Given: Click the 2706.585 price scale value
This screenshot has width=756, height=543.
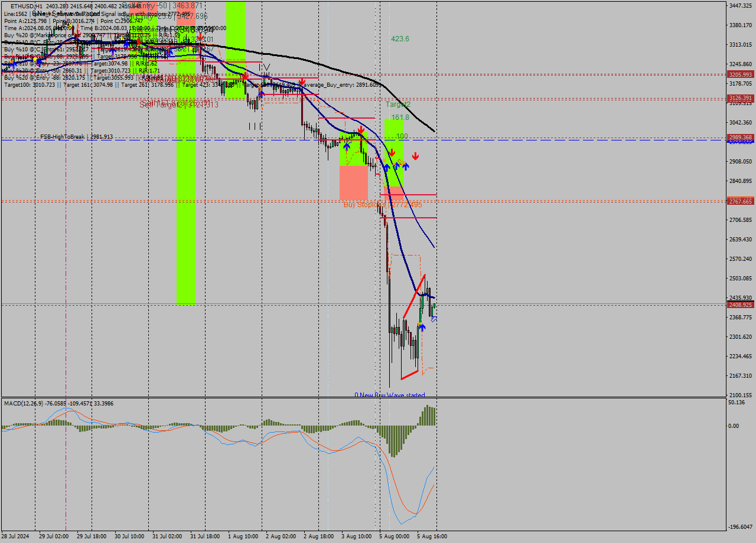Looking at the screenshot, I should (741, 220).
